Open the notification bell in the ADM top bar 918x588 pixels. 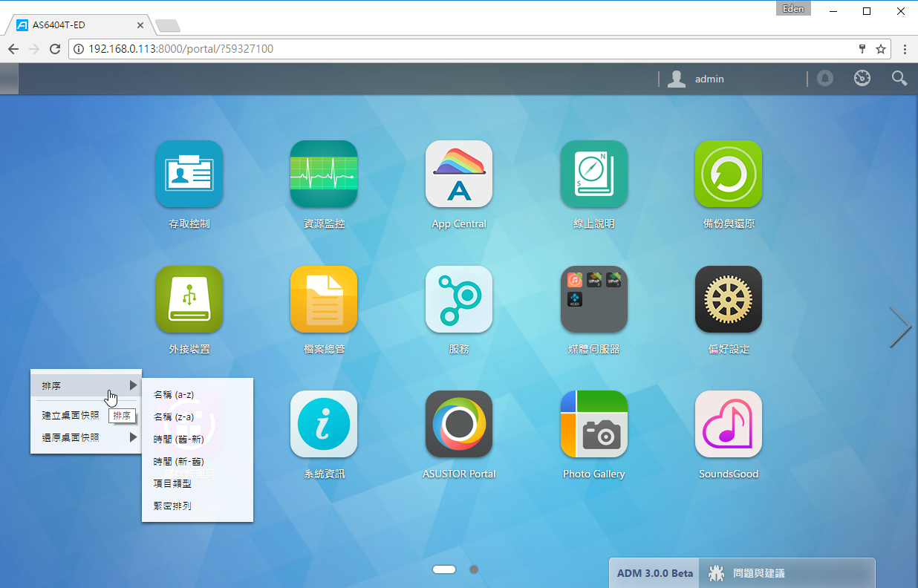pos(825,78)
